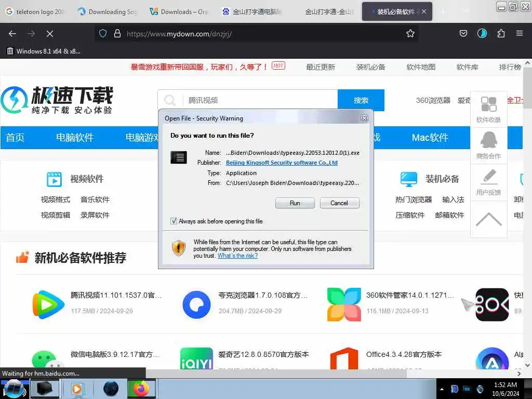Switch to the 'teletoon logo' Google tab

35,11
